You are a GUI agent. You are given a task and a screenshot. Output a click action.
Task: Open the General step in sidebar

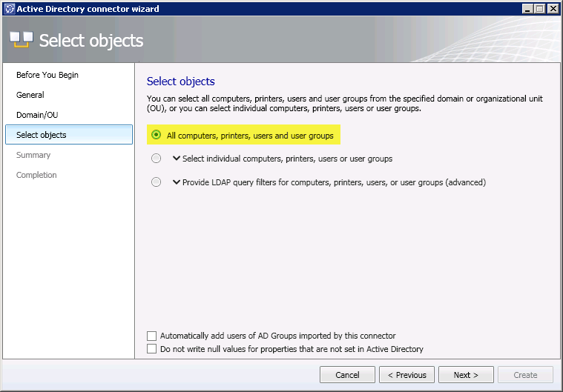pyautogui.click(x=30, y=95)
